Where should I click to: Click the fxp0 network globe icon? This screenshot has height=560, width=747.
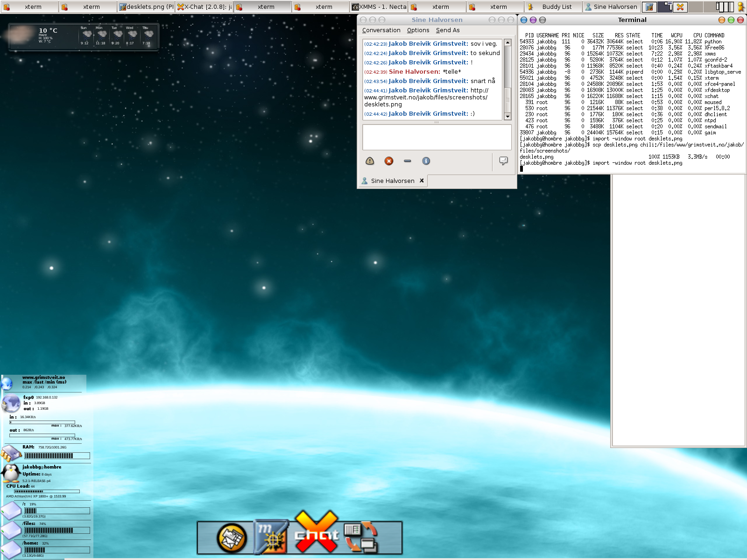coord(12,403)
